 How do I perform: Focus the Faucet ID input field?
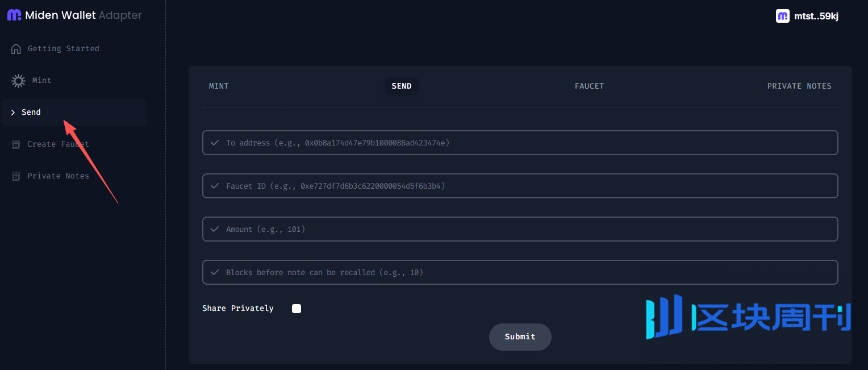pyautogui.click(x=520, y=186)
